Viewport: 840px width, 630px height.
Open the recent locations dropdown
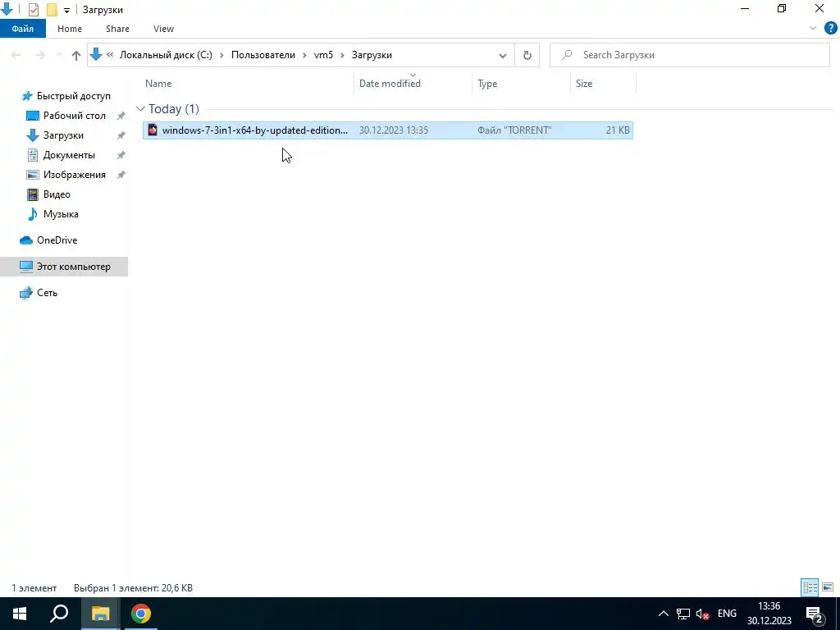pyautogui.click(x=59, y=55)
